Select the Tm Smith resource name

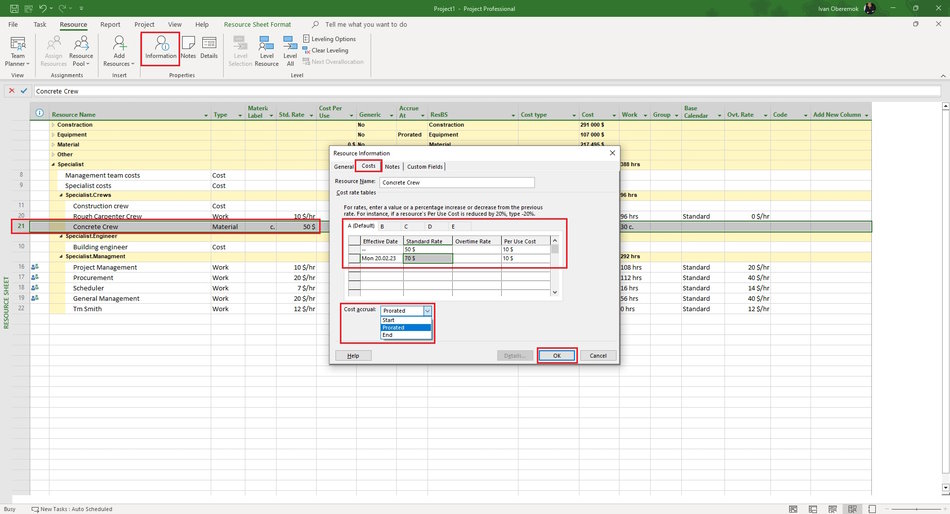coord(87,309)
